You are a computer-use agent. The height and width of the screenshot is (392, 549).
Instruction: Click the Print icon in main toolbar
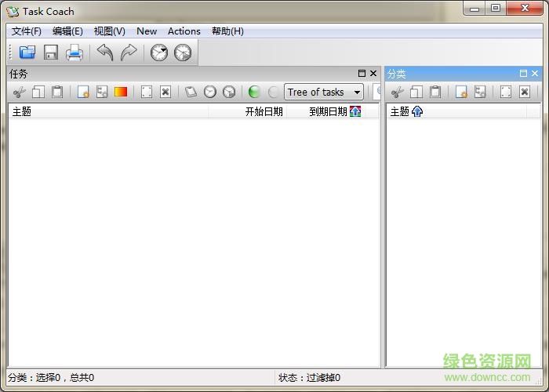tap(75, 53)
